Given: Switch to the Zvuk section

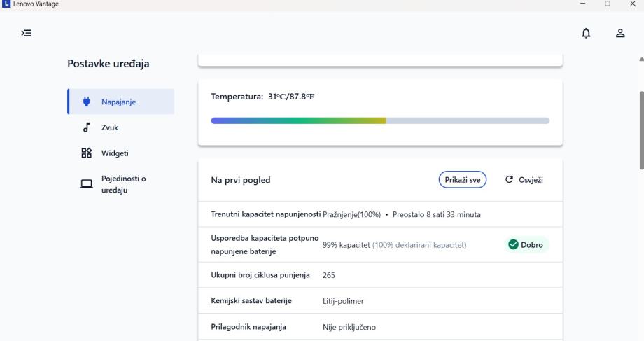Looking at the screenshot, I should pos(111,127).
